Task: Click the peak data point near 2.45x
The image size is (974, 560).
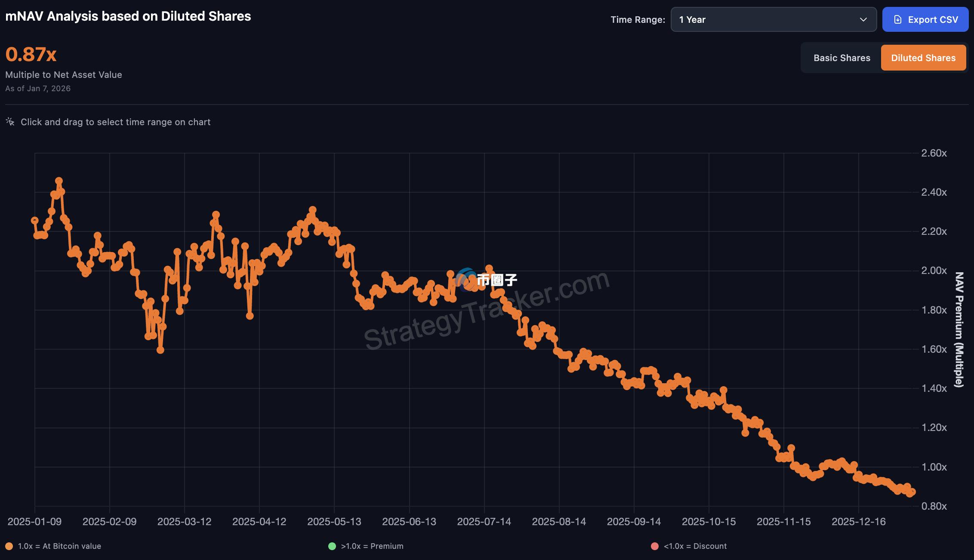Action: [x=59, y=181]
